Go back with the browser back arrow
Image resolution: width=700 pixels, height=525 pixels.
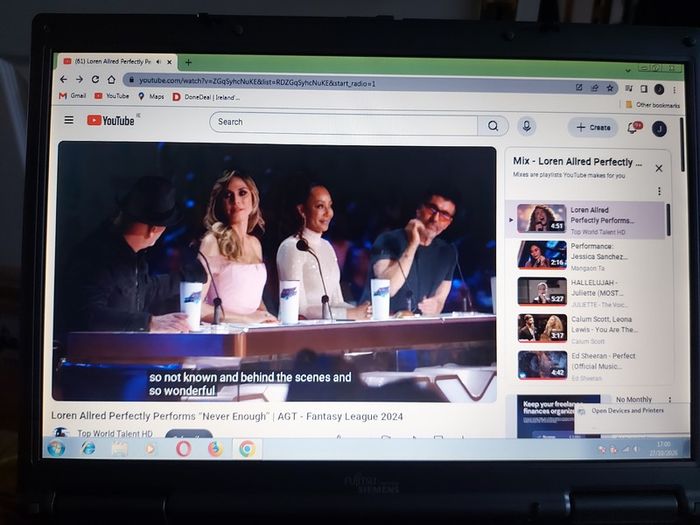[x=63, y=79]
